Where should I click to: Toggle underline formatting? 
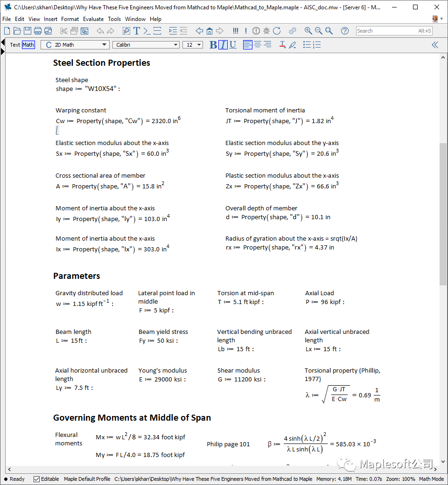(x=233, y=45)
